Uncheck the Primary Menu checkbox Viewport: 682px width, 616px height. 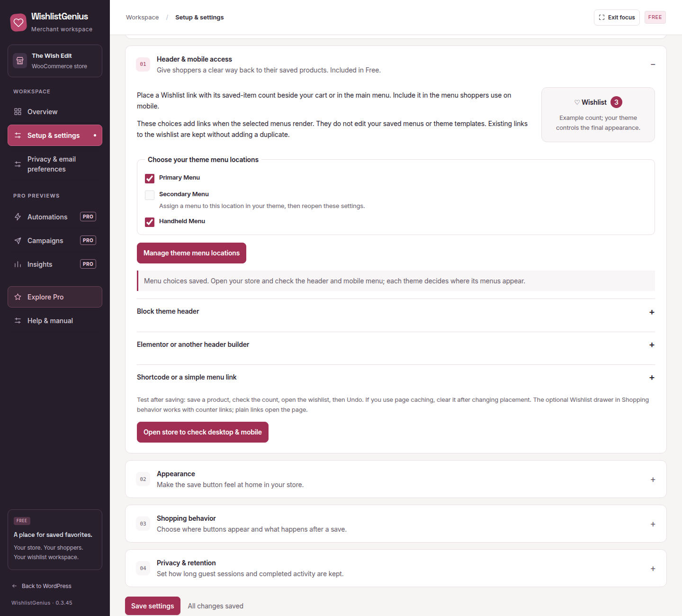click(x=150, y=178)
